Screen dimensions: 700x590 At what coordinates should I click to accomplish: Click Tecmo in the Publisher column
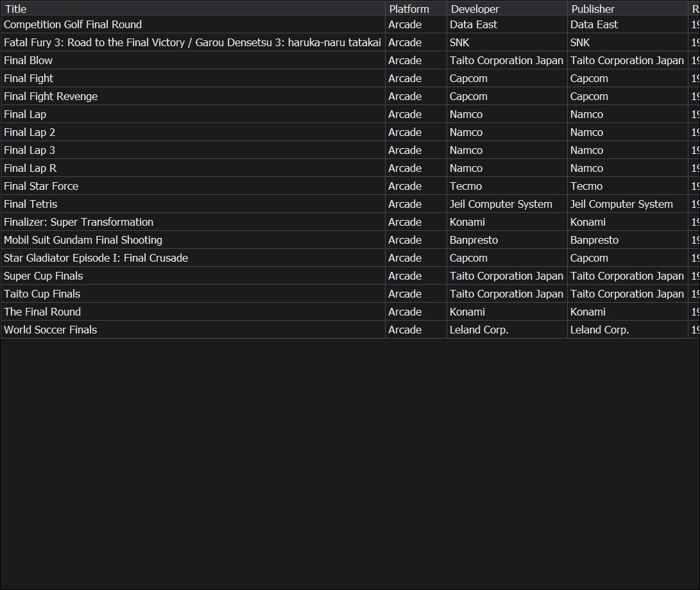click(586, 186)
